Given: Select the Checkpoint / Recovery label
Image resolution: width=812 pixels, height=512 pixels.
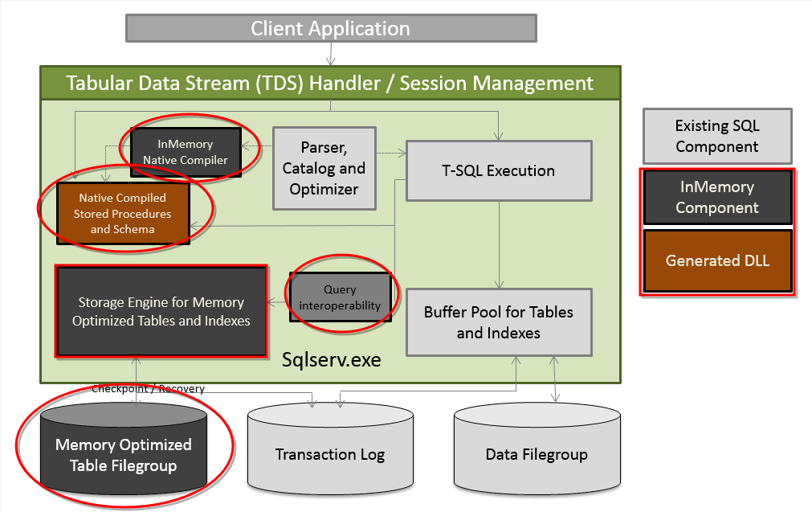Looking at the screenshot, I should [148, 389].
